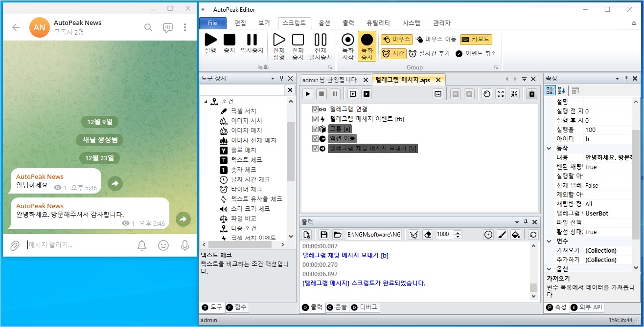Toggle the 키보드 recording option

pos(476,39)
